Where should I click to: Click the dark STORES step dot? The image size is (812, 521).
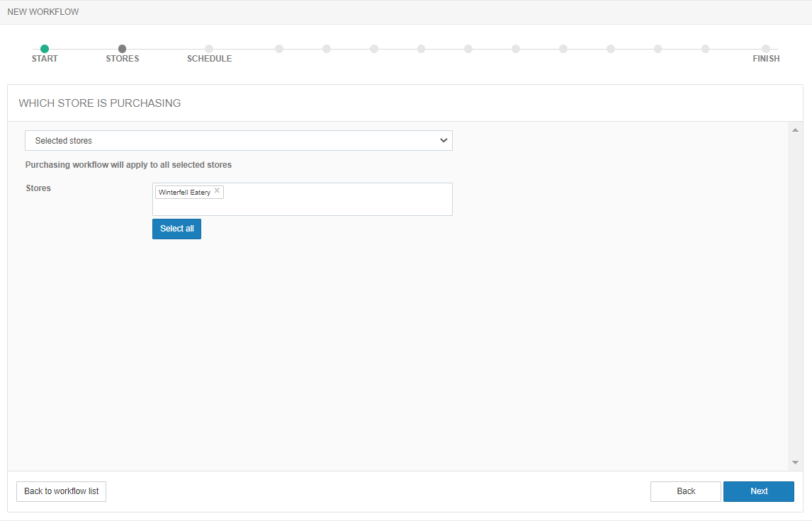pyautogui.click(x=123, y=49)
